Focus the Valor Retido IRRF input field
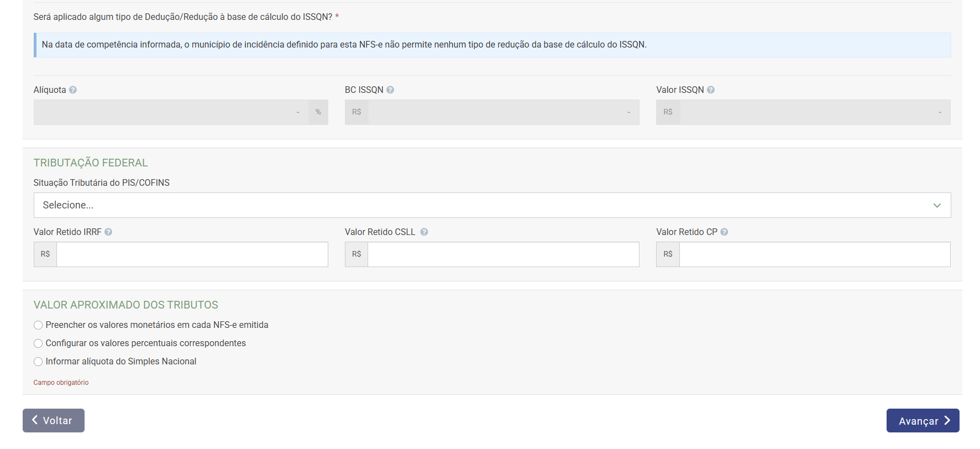Viewport: 980px width, 449px height. (x=192, y=254)
